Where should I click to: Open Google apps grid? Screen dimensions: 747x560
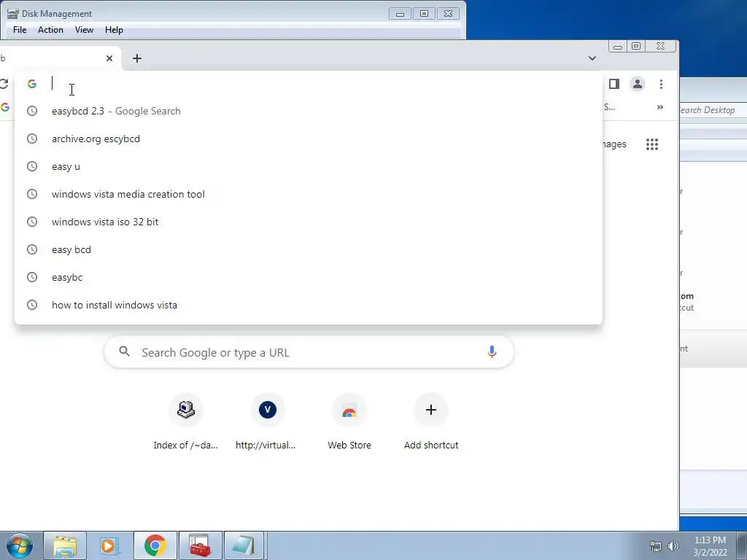click(x=652, y=144)
